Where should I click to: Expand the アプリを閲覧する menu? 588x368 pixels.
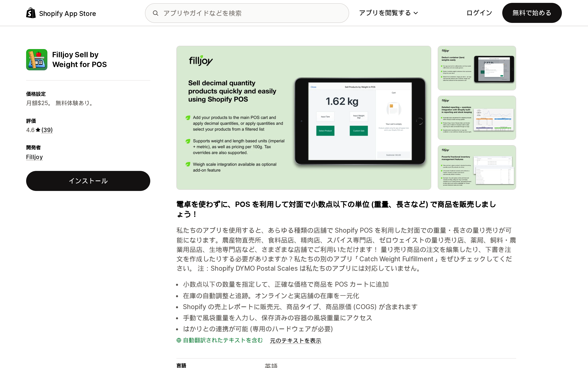(x=388, y=13)
